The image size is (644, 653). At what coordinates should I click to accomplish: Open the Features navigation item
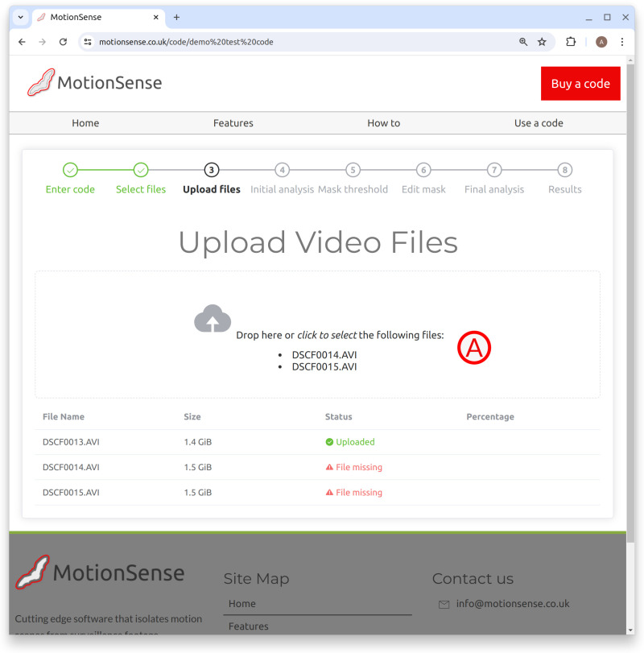click(233, 123)
